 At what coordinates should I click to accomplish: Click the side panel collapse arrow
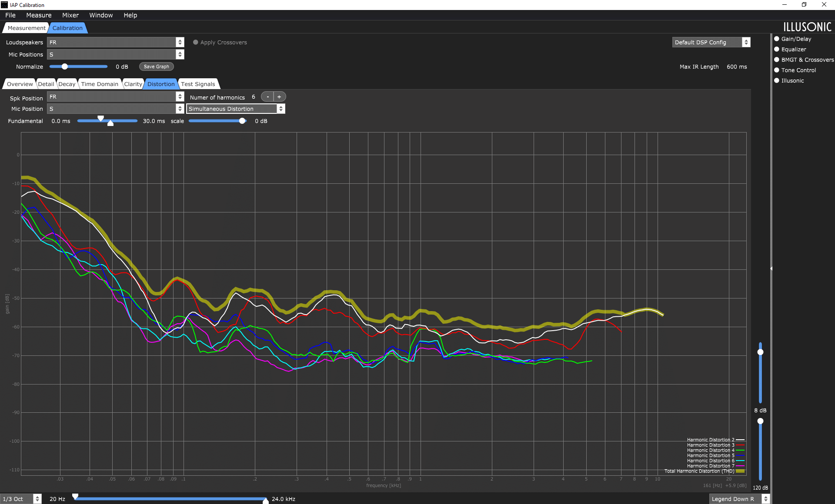tap(771, 269)
